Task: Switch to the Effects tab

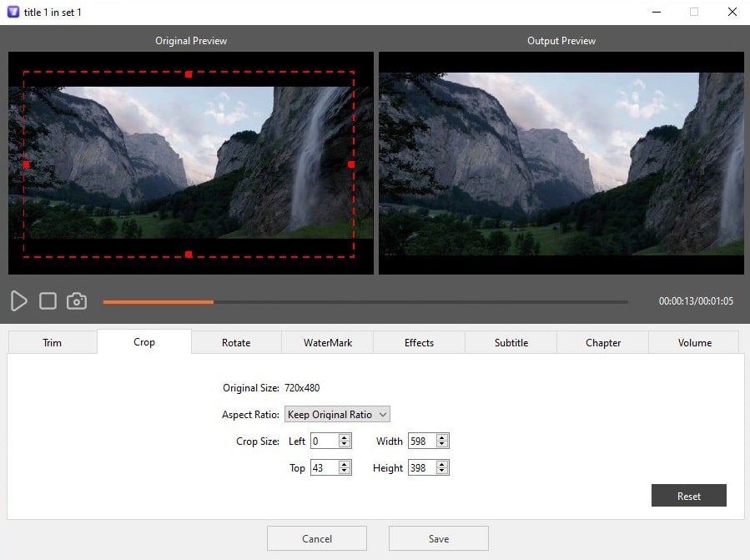Action: click(419, 342)
